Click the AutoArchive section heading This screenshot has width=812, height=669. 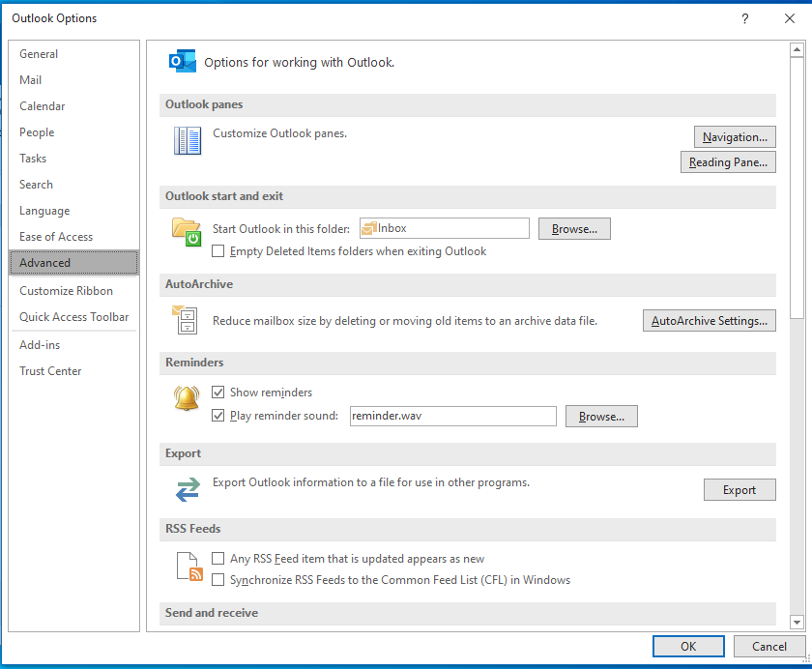[199, 284]
